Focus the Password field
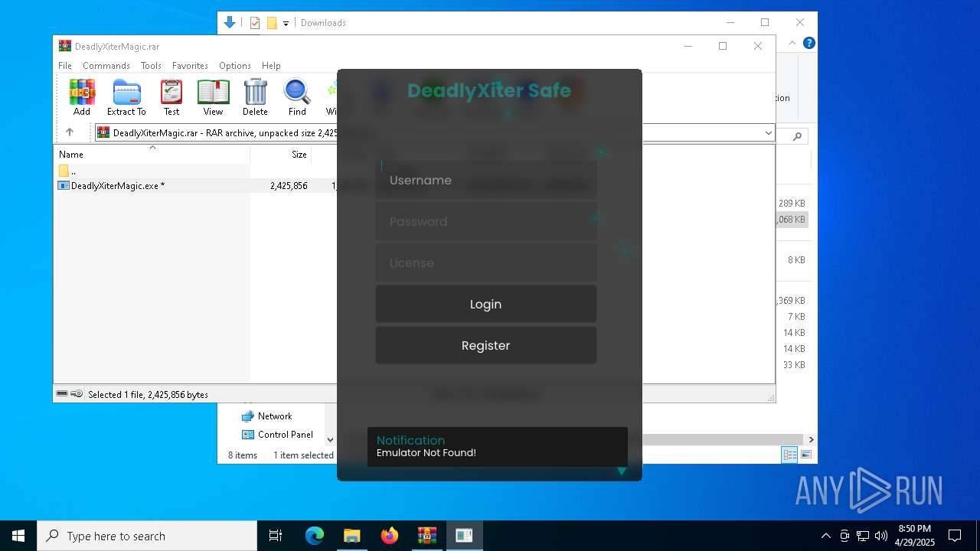 [486, 222]
